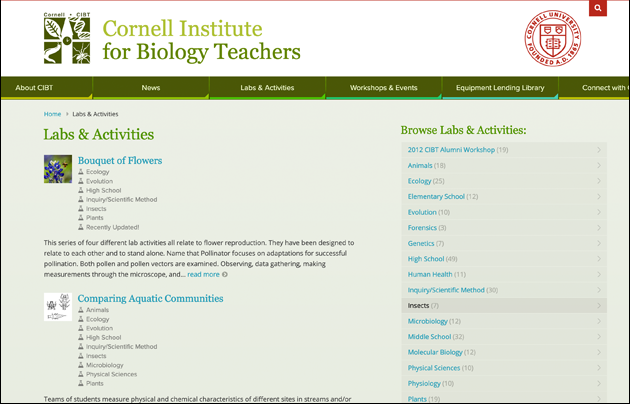Click Ecology tag under Comparing Aquatic Communities

tap(98, 319)
